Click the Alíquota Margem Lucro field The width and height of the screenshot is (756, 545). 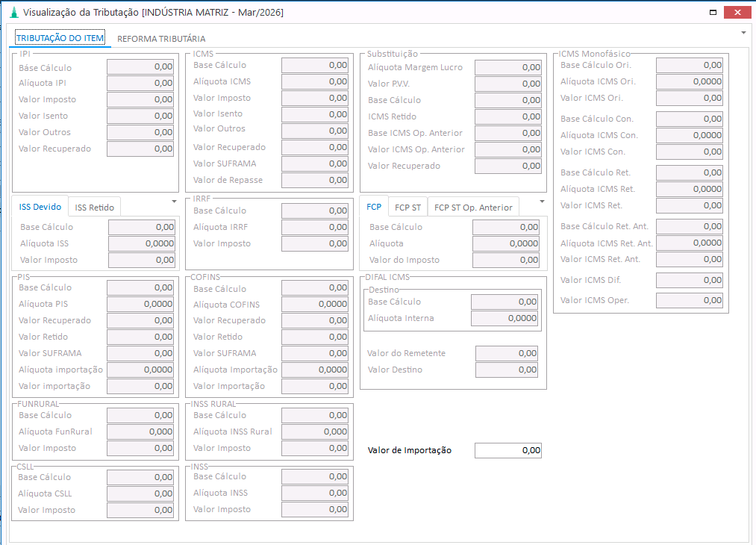(507, 67)
